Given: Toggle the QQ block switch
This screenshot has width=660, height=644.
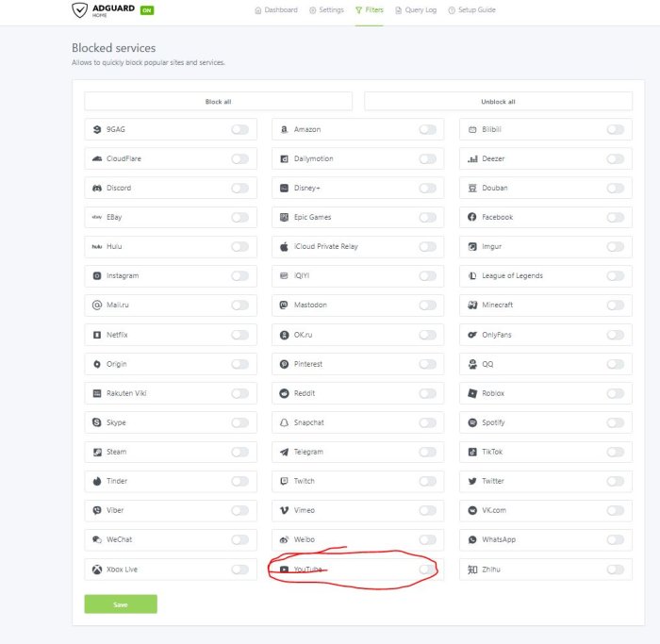Looking at the screenshot, I should pyautogui.click(x=616, y=364).
